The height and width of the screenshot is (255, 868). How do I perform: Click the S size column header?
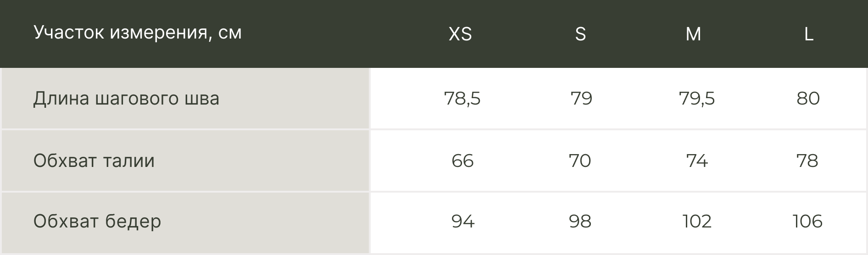coord(580,34)
